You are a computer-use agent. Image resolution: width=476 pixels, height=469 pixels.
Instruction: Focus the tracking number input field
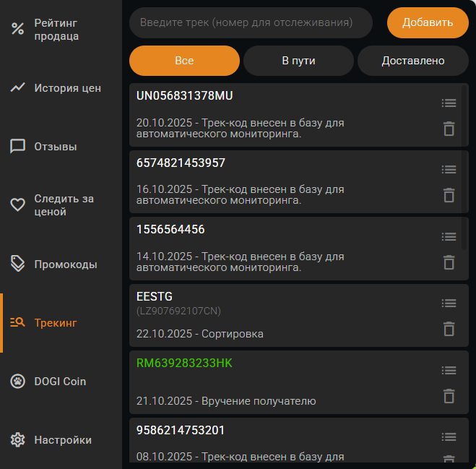(x=251, y=23)
